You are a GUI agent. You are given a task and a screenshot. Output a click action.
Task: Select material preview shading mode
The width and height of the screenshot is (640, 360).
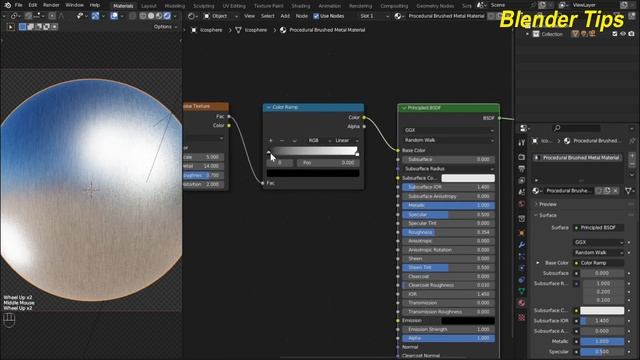click(159, 16)
